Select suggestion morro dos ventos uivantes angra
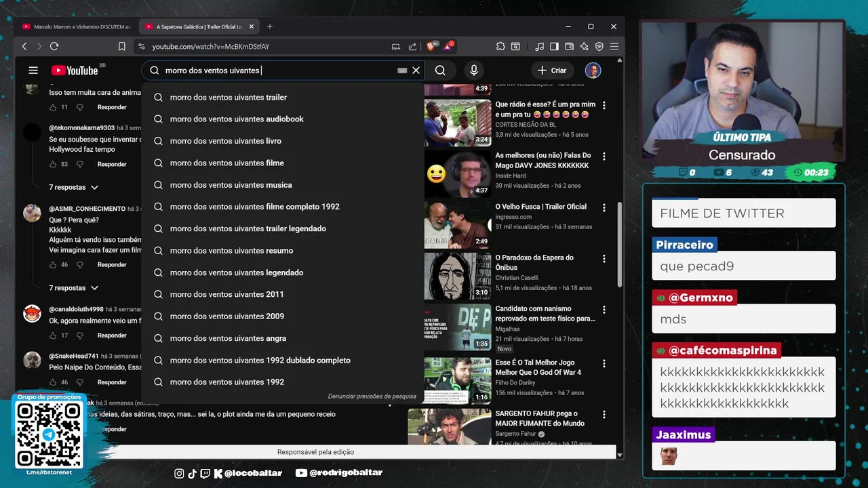Image resolution: width=868 pixels, height=488 pixels. [x=283, y=338]
